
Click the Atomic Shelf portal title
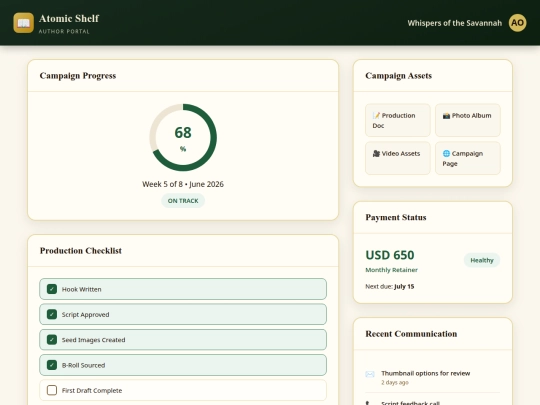pos(69,19)
